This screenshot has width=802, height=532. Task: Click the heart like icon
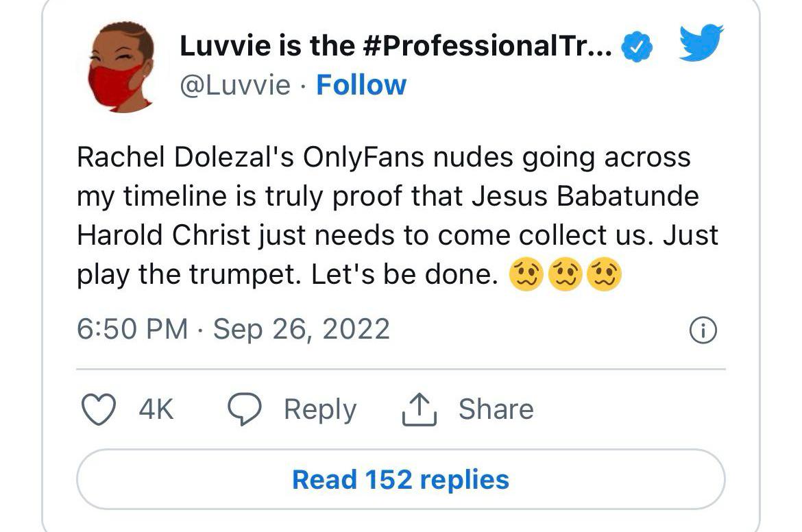click(x=98, y=409)
